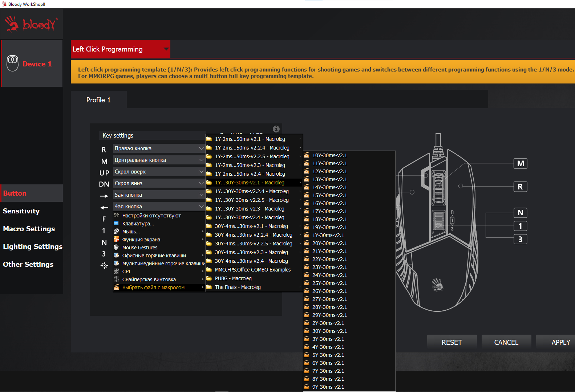Select the 10Y-30ms-v2.1 macro file icon
Image resolution: width=575 pixels, height=392 pixels.
click(306, 155)
